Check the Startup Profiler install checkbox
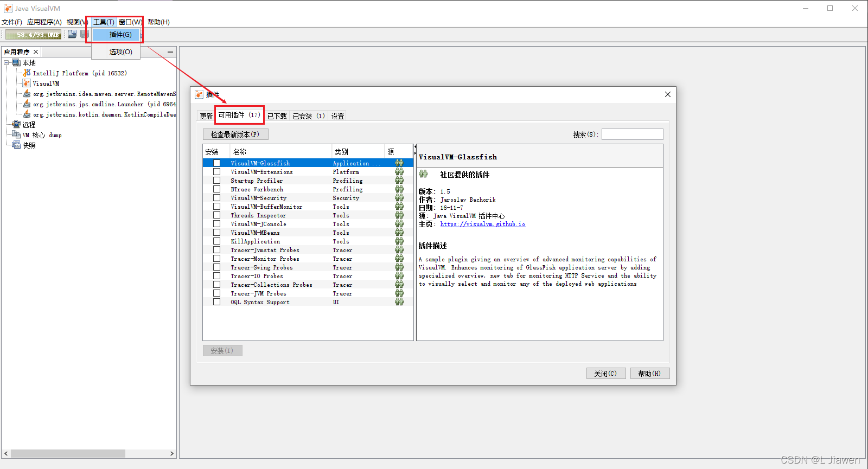The image size is (868, 469). point(216,180)
